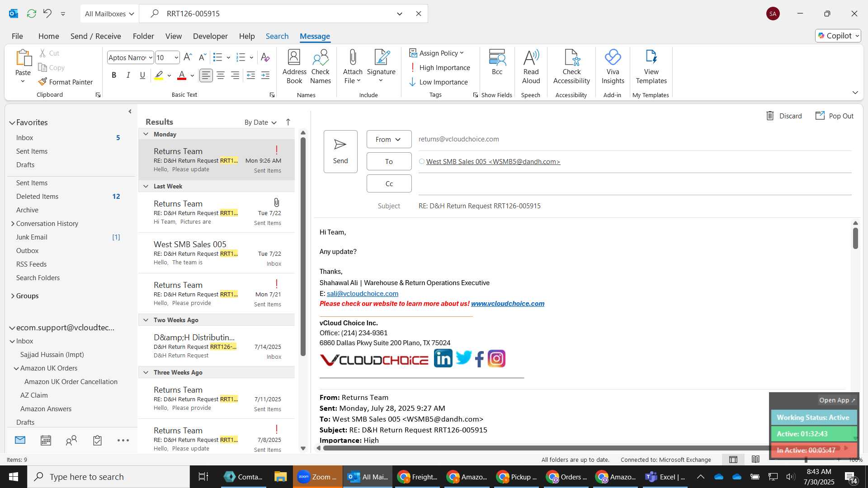868x488 pixels.
Task: Increase font size with the grow font icon
Action: [188, 57]
